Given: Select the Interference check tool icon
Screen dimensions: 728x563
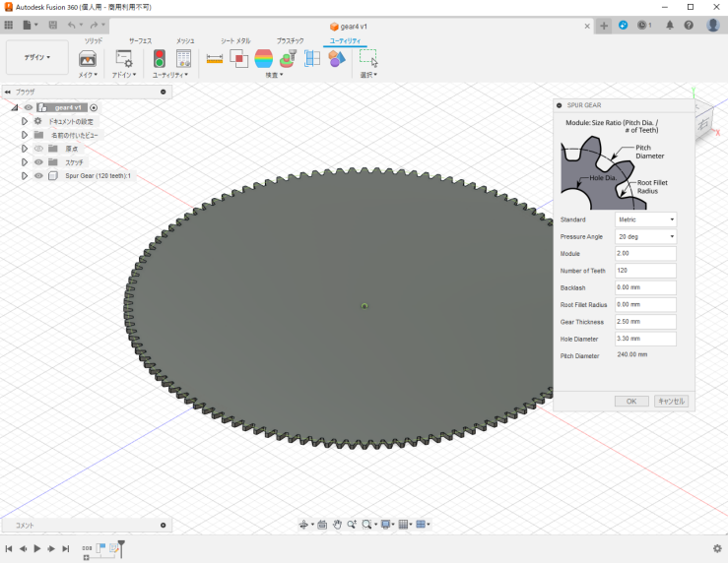Looking at the screenshot, I should point(238,58).
